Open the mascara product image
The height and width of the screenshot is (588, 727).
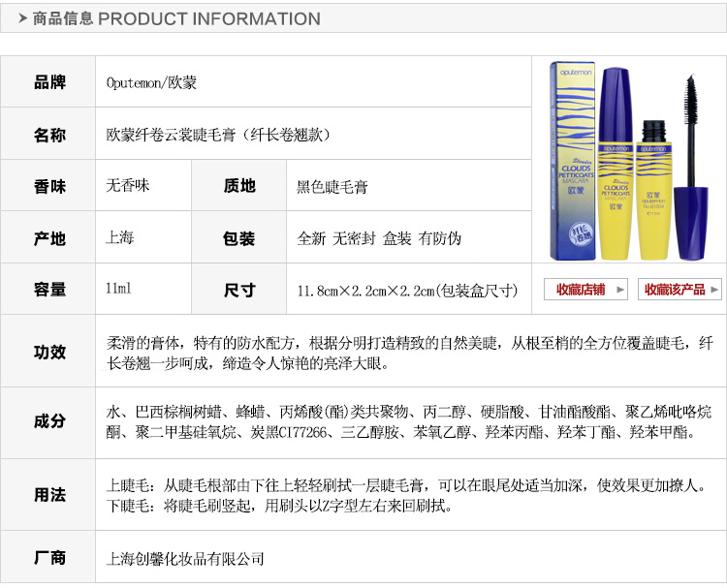pyautogui.click(x=629, y=161)
